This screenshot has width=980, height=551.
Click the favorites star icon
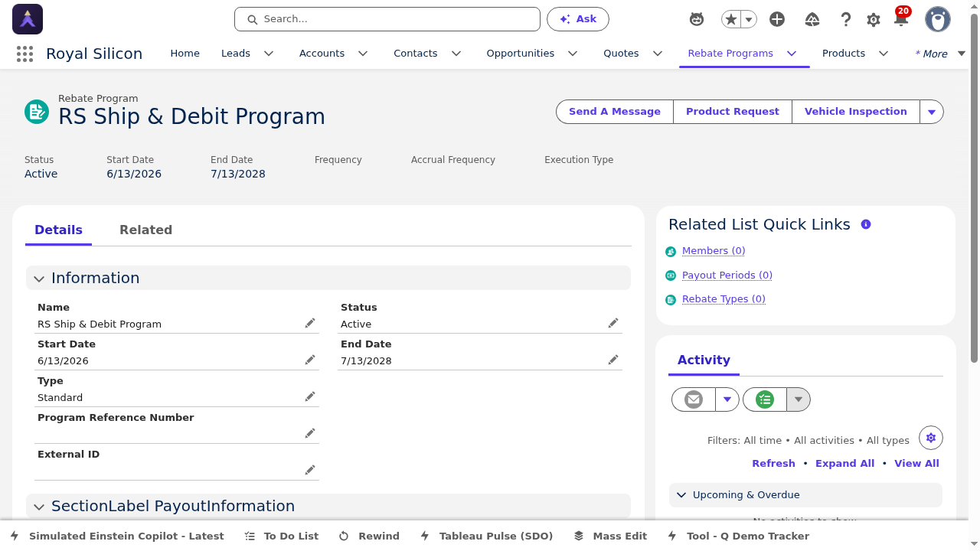pos(731,19)
